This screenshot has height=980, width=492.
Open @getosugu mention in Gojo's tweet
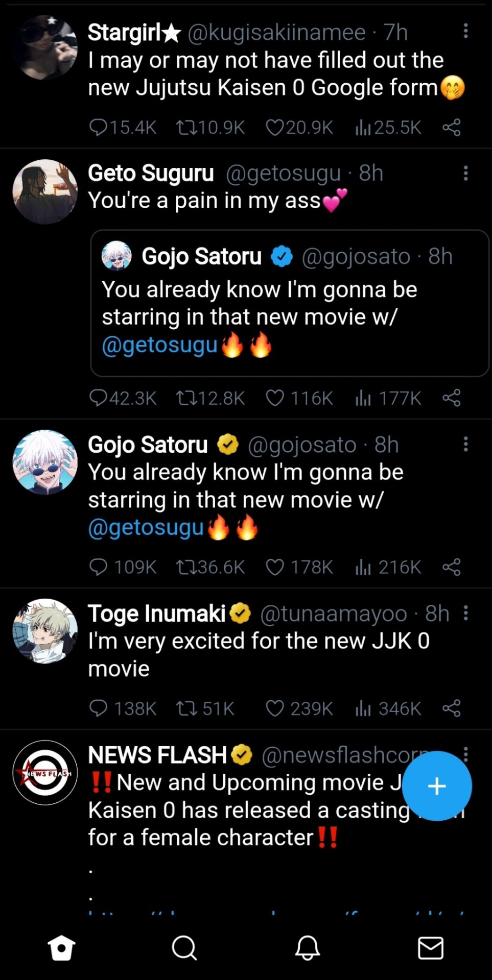[x=146, y=528]
